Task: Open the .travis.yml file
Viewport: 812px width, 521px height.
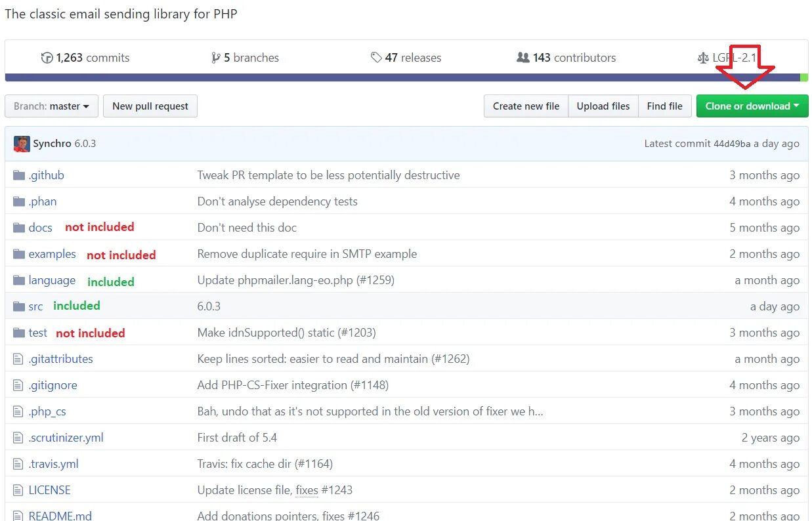Action: coord(53,464)
